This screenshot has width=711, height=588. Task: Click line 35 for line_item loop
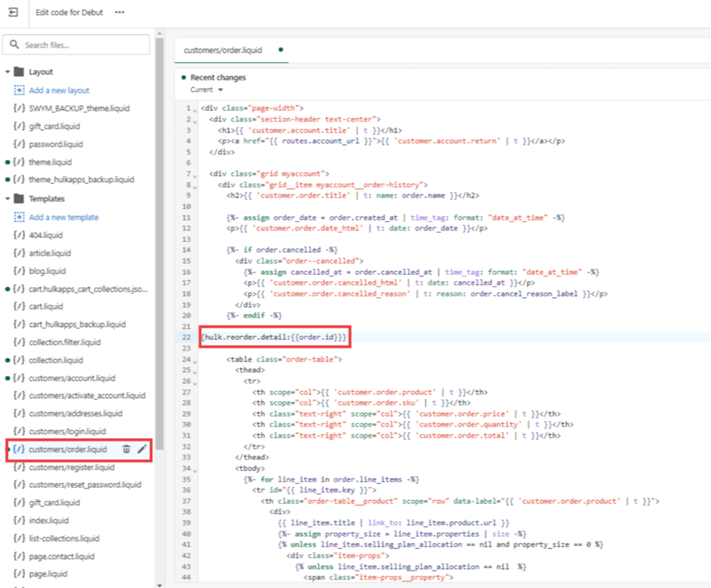click(331, 479)
